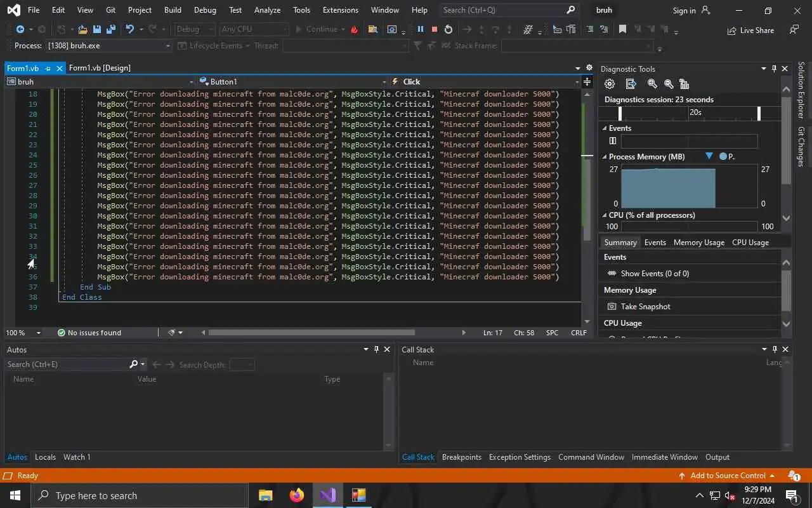Collapse the CPU (% of all processors) graph
Viewport: 812px width, 508px height.
[x=605, y=215]
